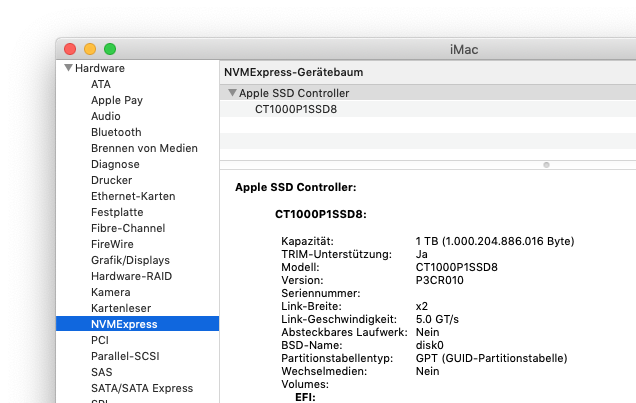This screenshot has width=636, height=403.
Task: Click the bold EFI: volume label
Action: point(305,397)
